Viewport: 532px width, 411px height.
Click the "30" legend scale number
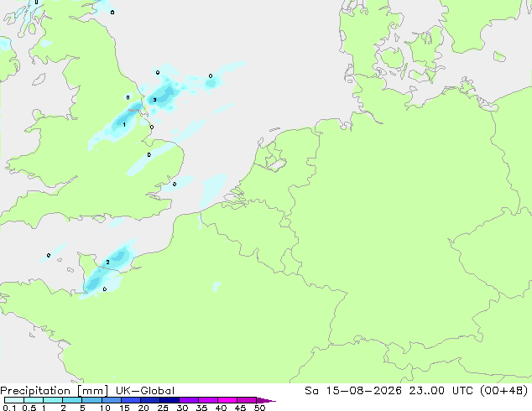(183, 408)
